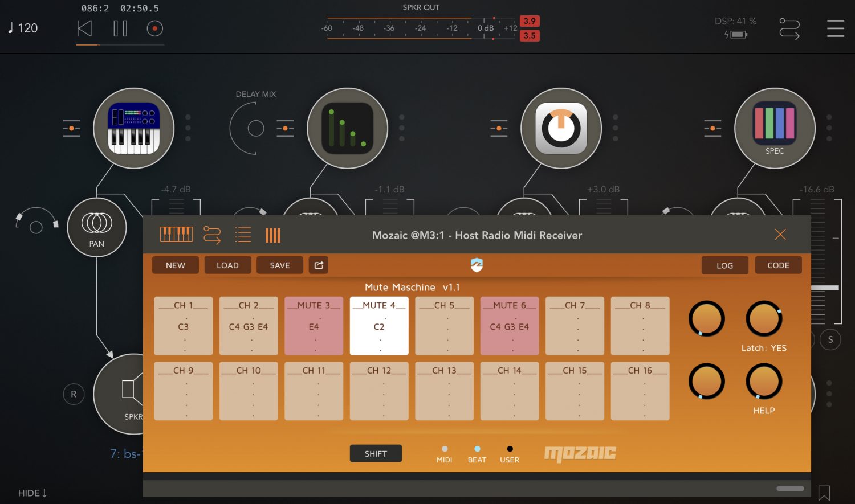The image size is (855, 504).
Task: Open the preset list icon in Mozaic header
Action: click(243, 235)
